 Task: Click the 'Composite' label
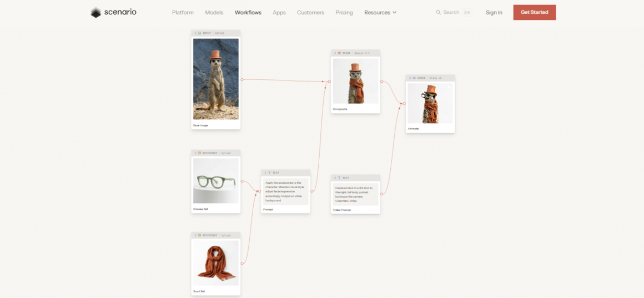[x=340, y=109]
